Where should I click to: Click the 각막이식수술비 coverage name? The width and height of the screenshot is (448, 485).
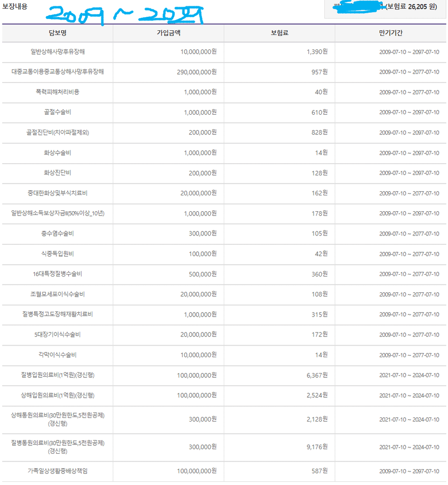57,355
